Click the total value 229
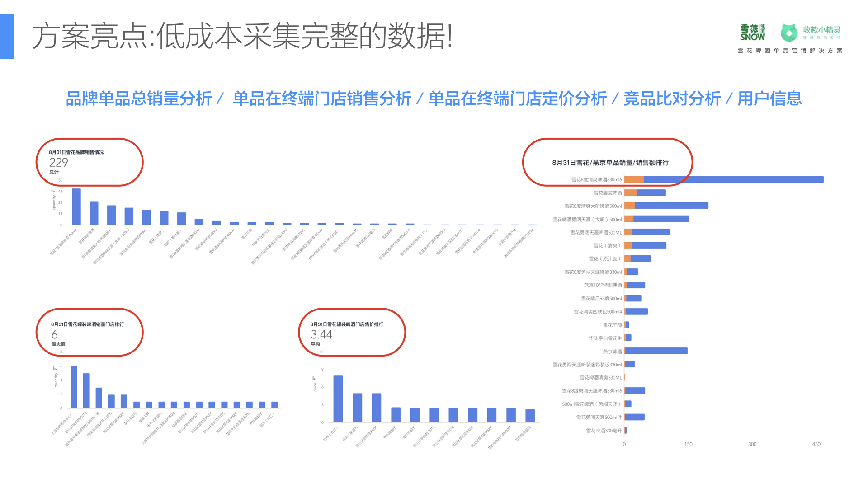Image resolution: width=868 pixels, height=488 pixels. click(59, 162)
